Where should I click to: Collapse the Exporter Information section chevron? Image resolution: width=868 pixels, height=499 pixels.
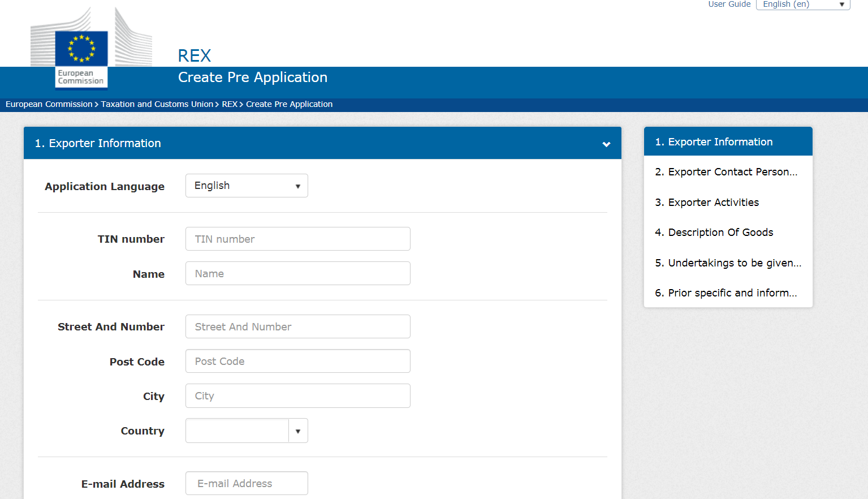606,144
